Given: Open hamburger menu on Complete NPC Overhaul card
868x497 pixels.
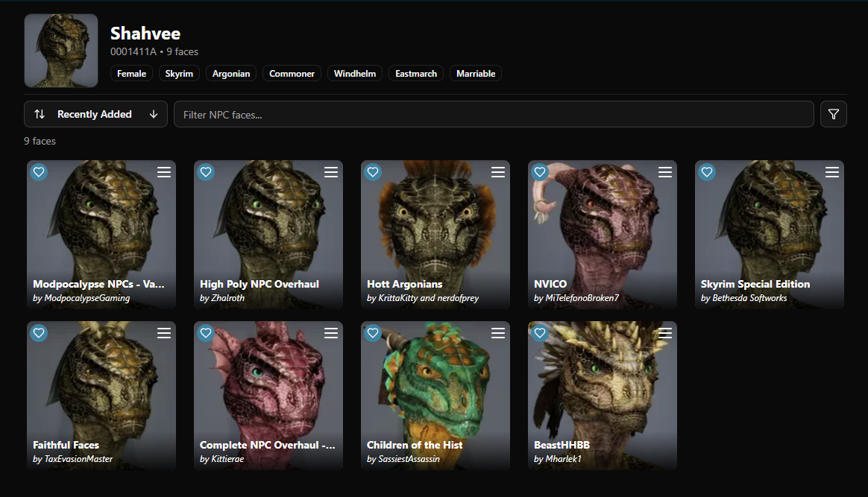Looking at the screenshot, I should 331,333.
